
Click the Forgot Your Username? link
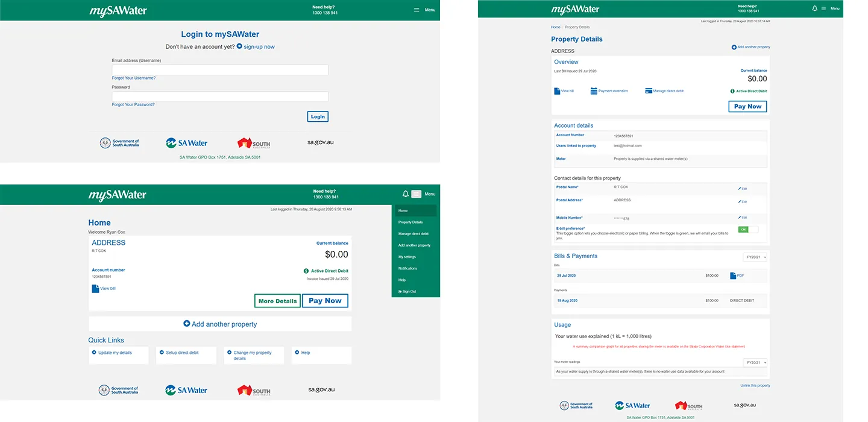[134, 78]
